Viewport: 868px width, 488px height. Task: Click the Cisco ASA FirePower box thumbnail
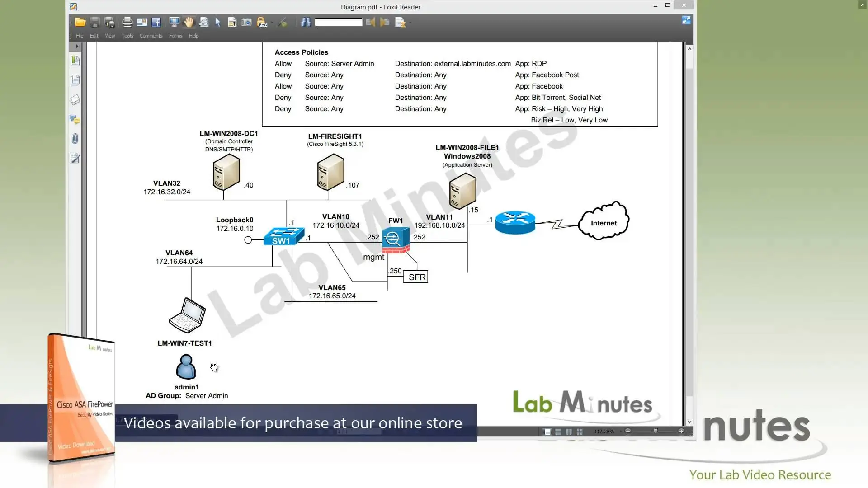click(x=81, y=398)
